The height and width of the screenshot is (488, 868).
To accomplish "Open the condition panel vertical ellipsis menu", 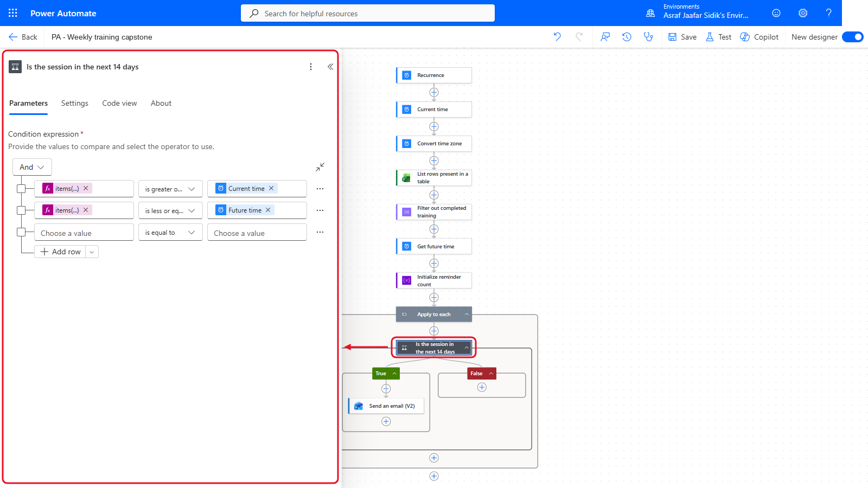I will (x=311, y=67).
